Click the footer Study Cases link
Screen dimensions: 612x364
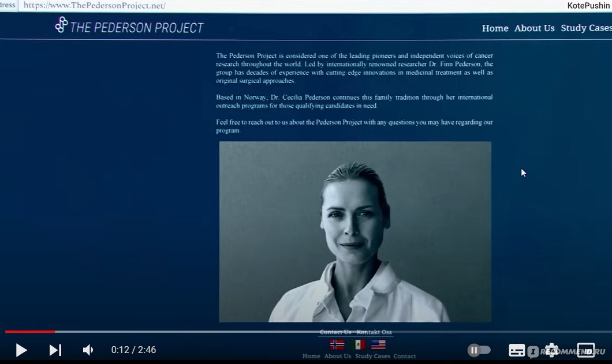372,356
